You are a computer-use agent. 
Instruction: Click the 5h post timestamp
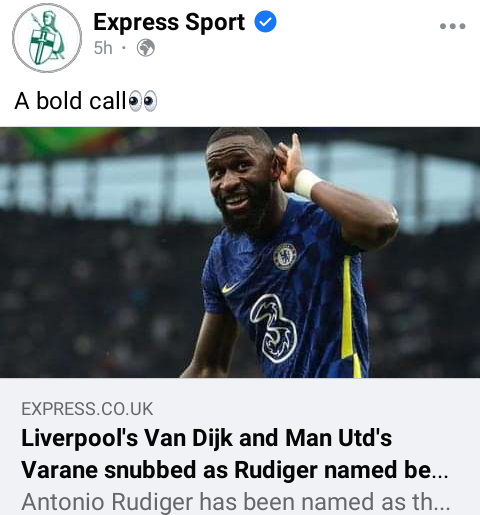(x=103, y=48)
